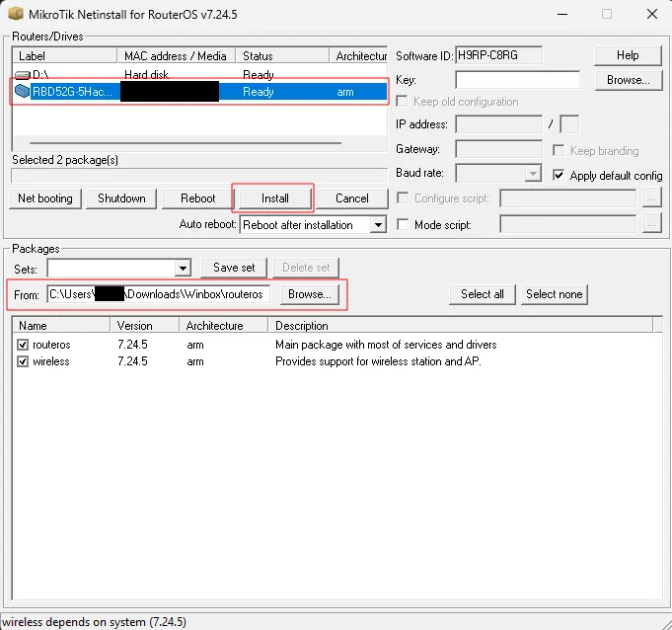Click the D:\ hard disk drive icon
The image size is (672, 630).
(x=23, y=75)
